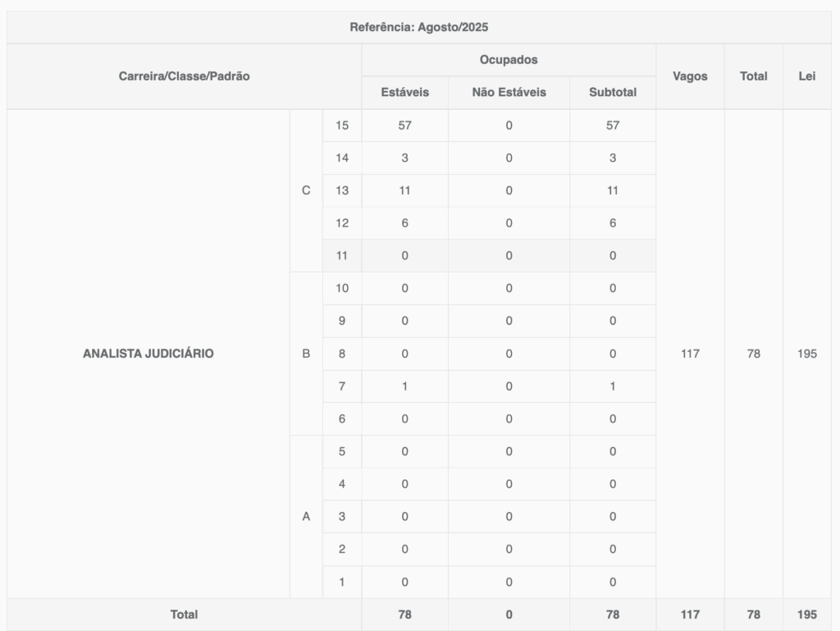
Task: Click the Vagos value 117 in body
Action: [690, 354]
